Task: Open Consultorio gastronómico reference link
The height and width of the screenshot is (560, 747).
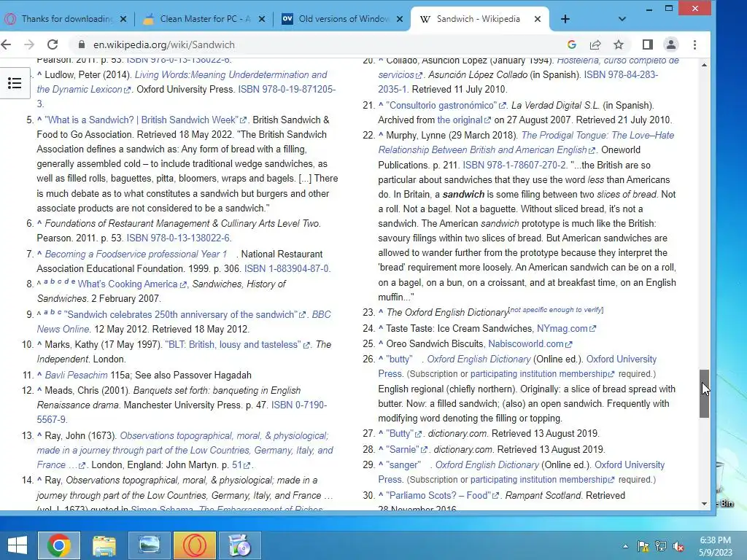Action: pos(441,105)
